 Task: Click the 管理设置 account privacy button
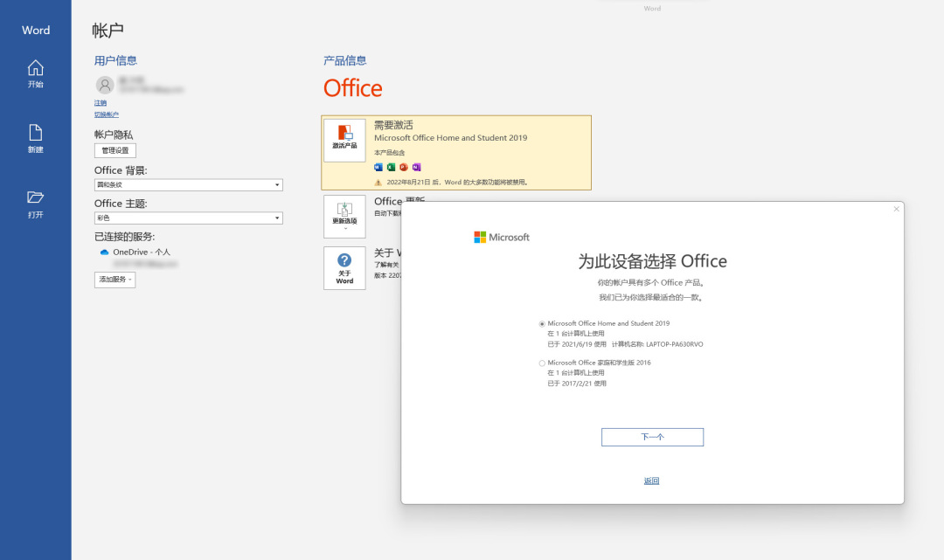[115, 150]
